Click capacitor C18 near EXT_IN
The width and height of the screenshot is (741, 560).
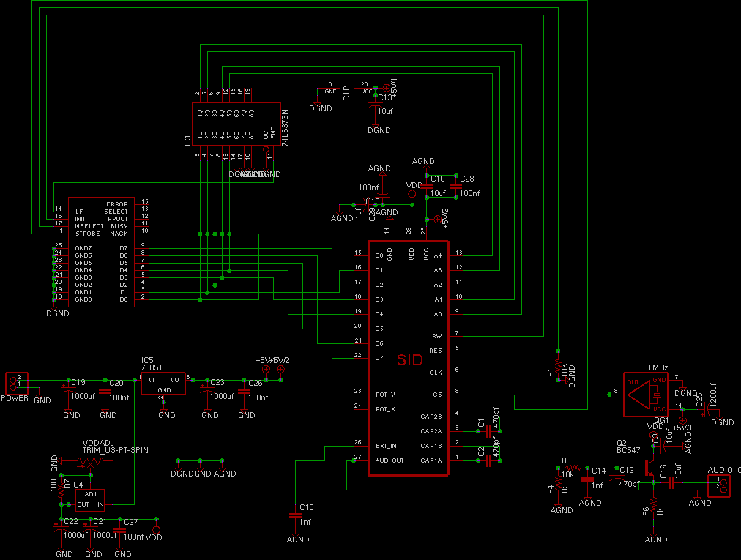pyautogui.click(x=296, y=516)
